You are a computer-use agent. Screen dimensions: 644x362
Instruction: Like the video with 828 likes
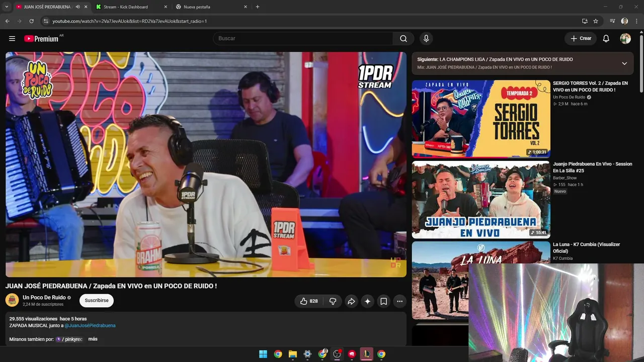click(x=309, y=301)
